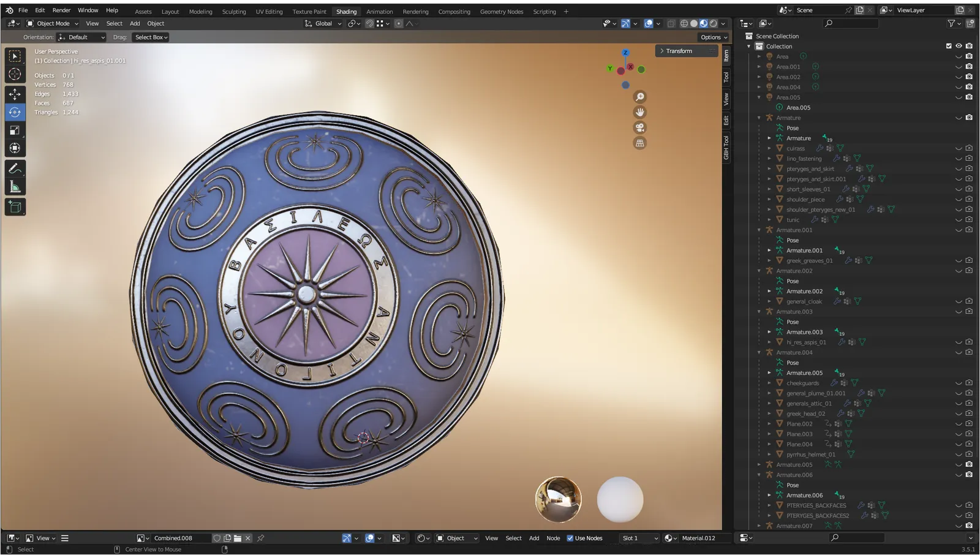Toggle camera view with camera icon

(640, 127)
